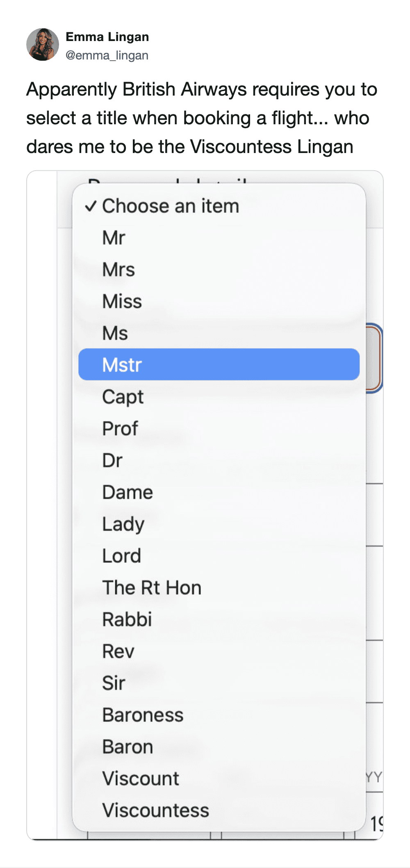This screenshot has width=410, height=868.
Task: Select the checked 'Choose an item' option
Action: pos(171,206)
